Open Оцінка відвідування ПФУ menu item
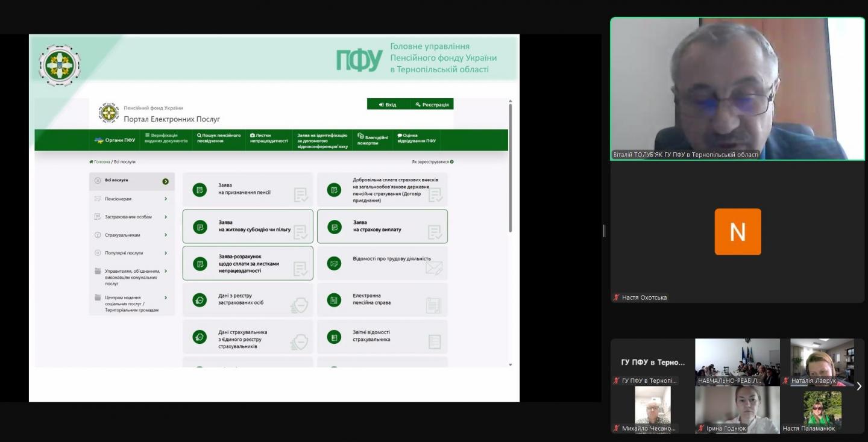The width and height of the screenshot is (868, 442). [417, 138]
